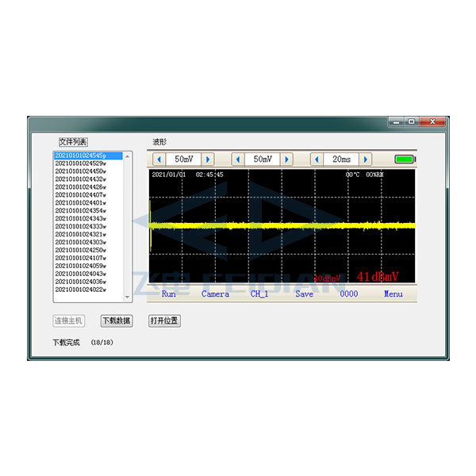Click left arrow of first 50mV setting
Image resolution: width=476 pixels, height=476 pixels.
(x=159, y=159)
